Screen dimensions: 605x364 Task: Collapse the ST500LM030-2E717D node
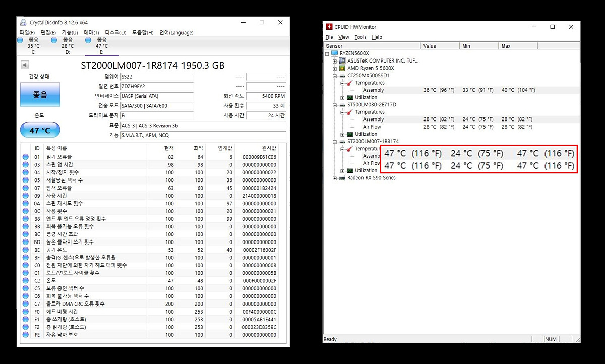pos(335,105)
